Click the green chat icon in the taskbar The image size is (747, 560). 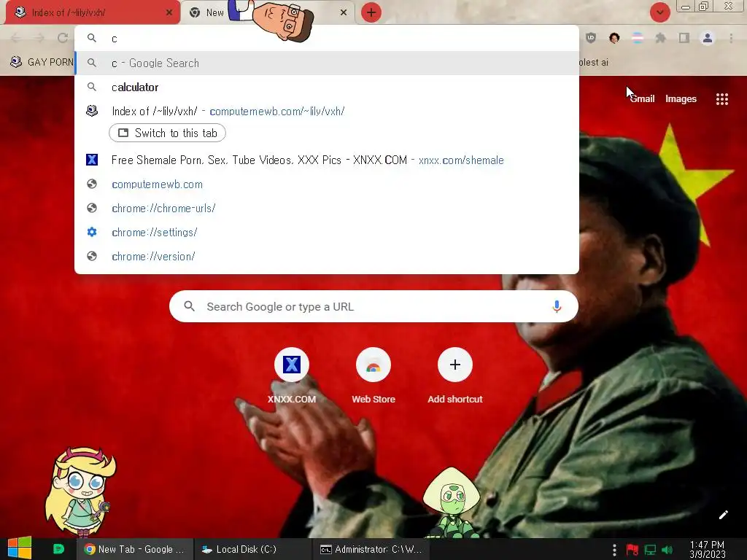tap(58, 549)
